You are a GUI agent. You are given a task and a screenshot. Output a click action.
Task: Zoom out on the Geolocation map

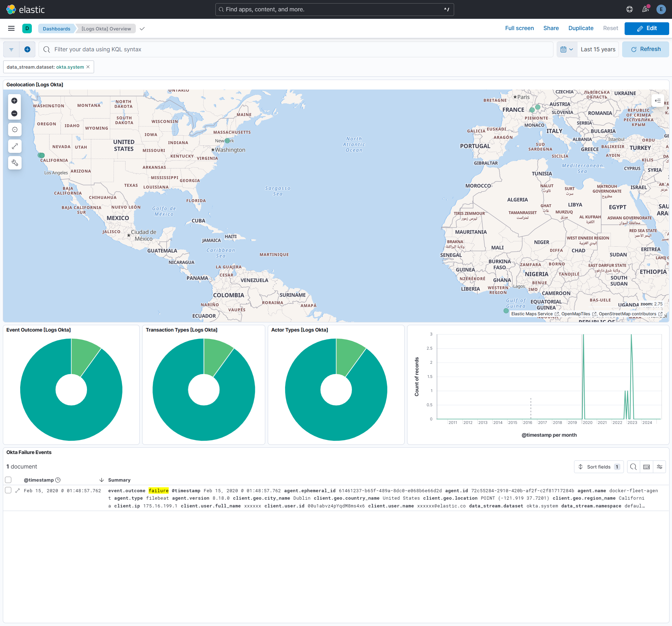tap(14, 114)
